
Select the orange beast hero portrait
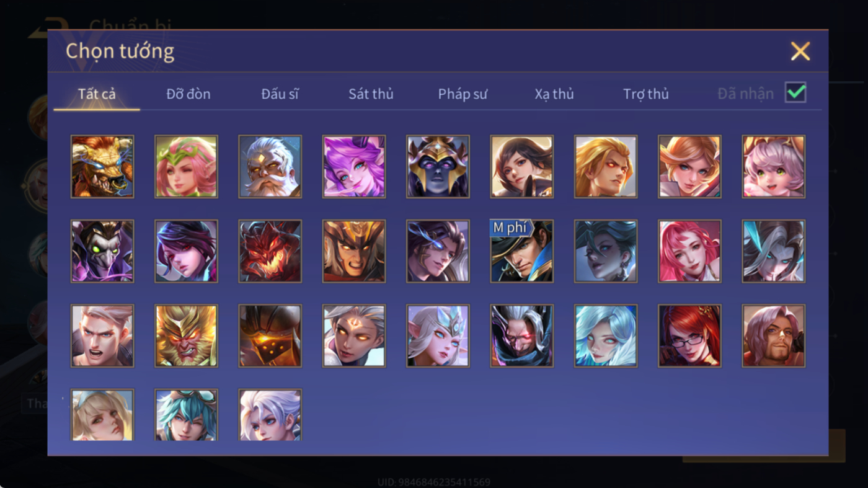pos(102,167)
